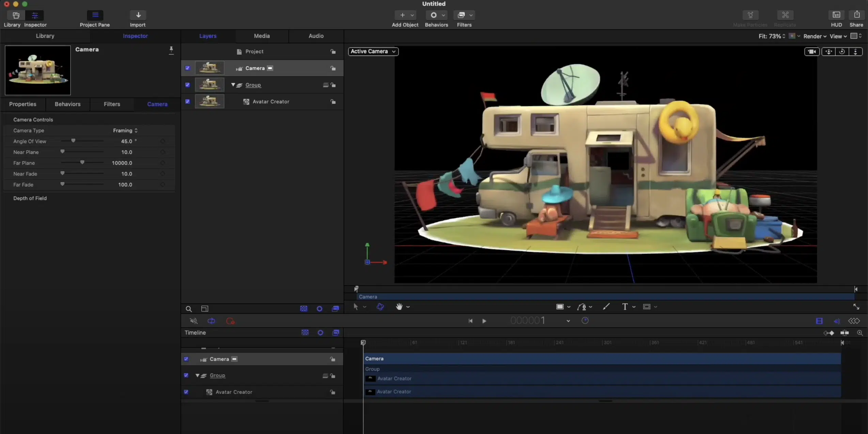Image resolution: width=868 pixels, height=434 pixels.
Task: Drag the Angle Of View slider for camera
Action: pyautogui.click(x=73, y=141)
